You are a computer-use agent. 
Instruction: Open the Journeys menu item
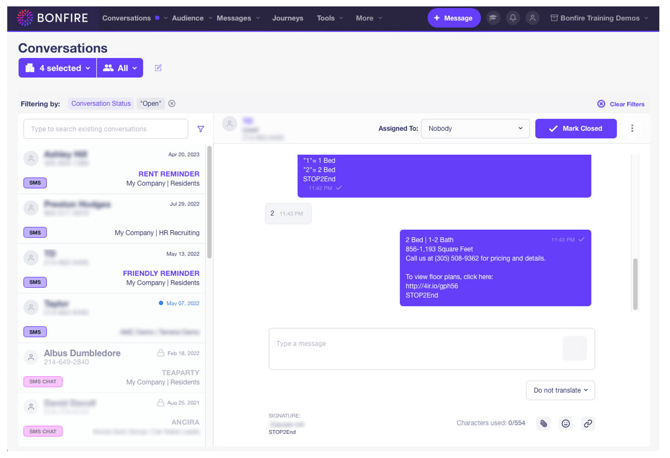click(x=287, y=18)
